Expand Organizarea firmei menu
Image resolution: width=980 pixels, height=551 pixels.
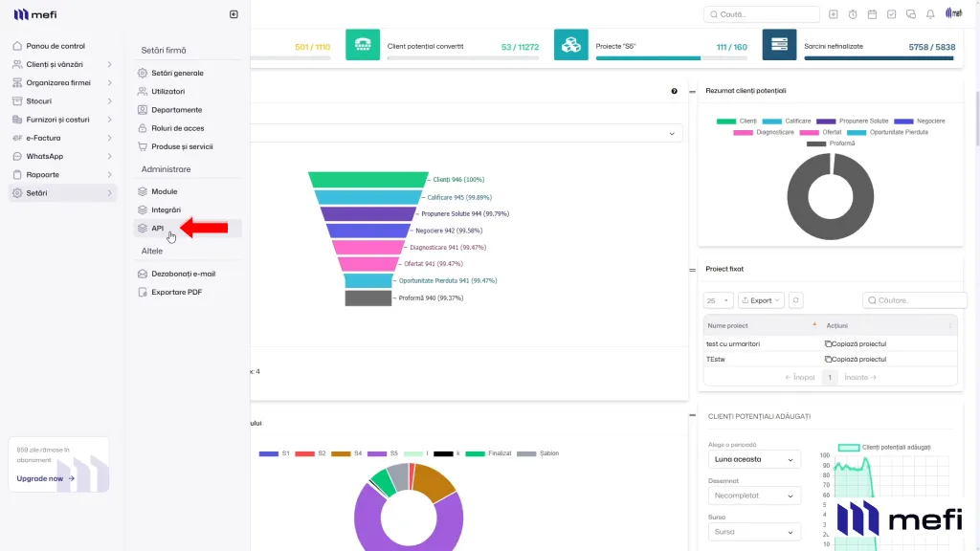(x=62, y=82)
